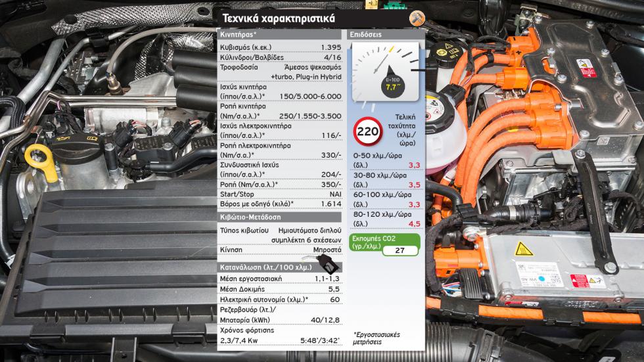Click the +turbo, Plug-in Hybrid text

pyautogui.click(x=306, y=77)
